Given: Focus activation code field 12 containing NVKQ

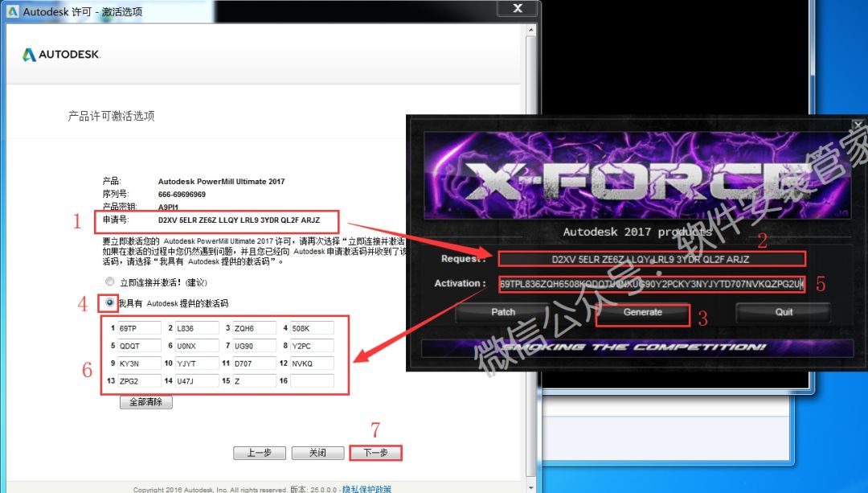Looking at the screenshot, I should coord(312,364).
